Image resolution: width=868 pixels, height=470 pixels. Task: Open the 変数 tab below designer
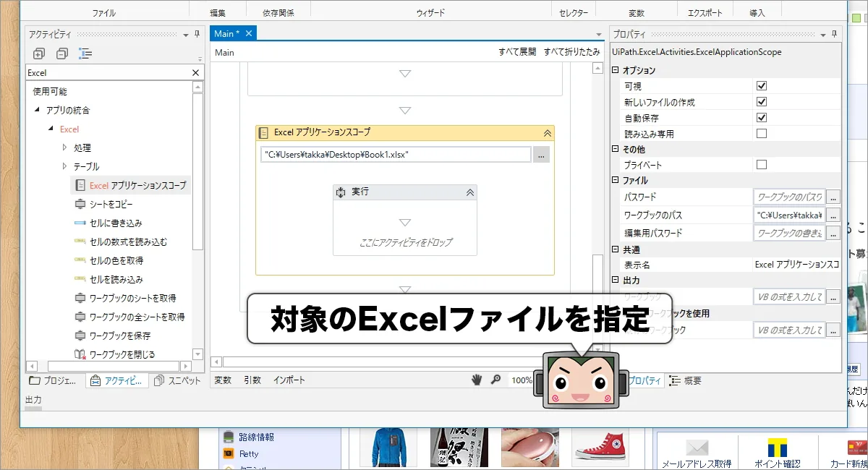223,380
